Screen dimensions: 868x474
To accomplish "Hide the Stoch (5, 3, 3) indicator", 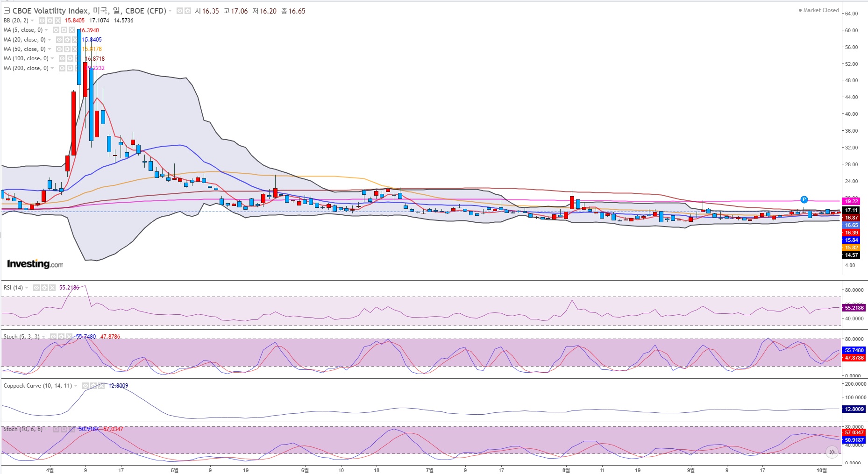I will [53, 337].
